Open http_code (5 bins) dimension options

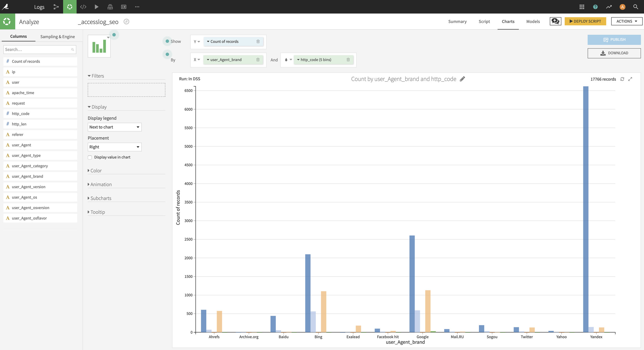(x=298, y=60)
